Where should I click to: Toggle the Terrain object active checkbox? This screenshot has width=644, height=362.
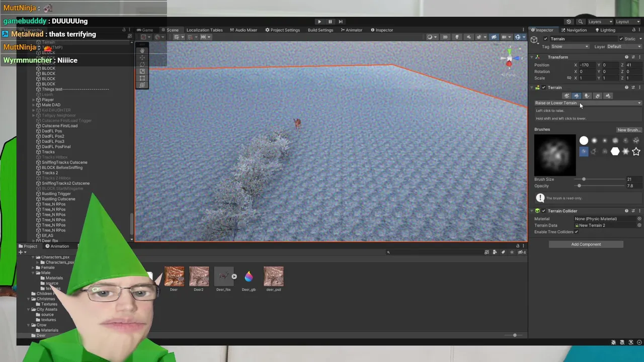(x=545, y=39)
